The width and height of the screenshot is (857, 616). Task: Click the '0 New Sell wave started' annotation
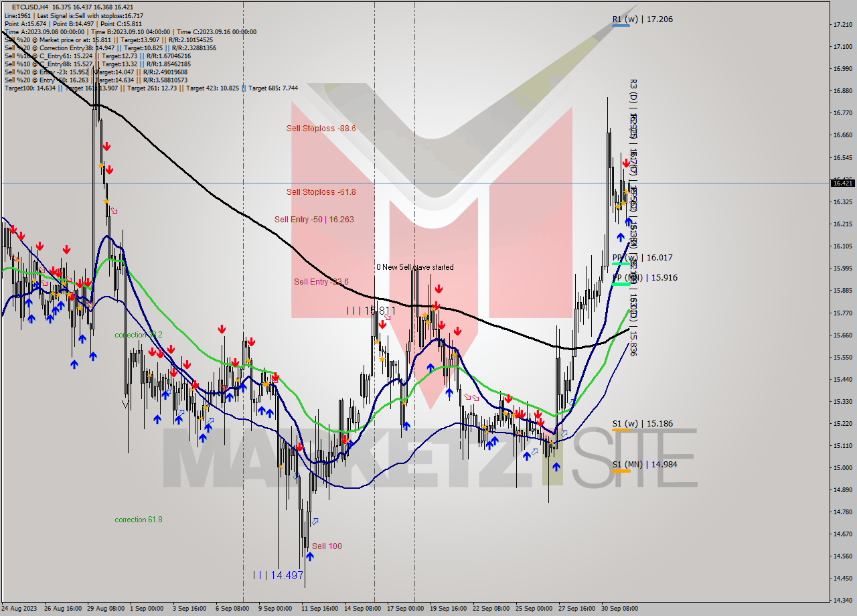point(414,267)
